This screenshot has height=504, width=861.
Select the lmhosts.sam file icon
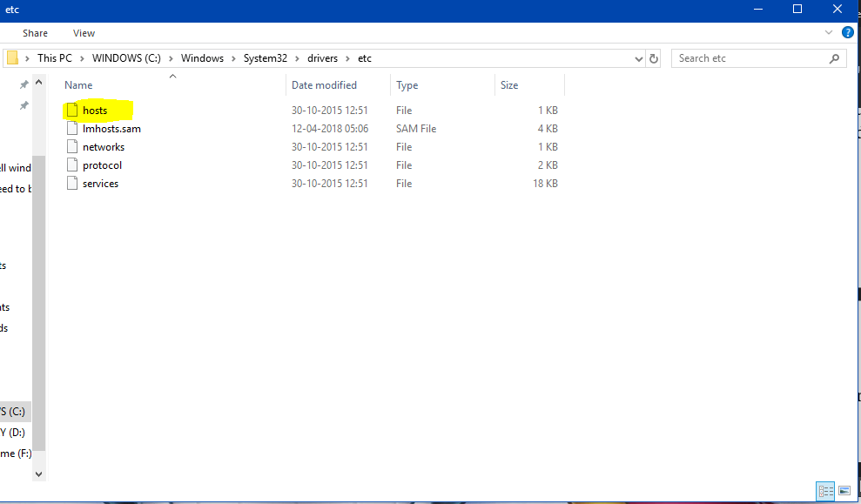click(x=72, y=129)
